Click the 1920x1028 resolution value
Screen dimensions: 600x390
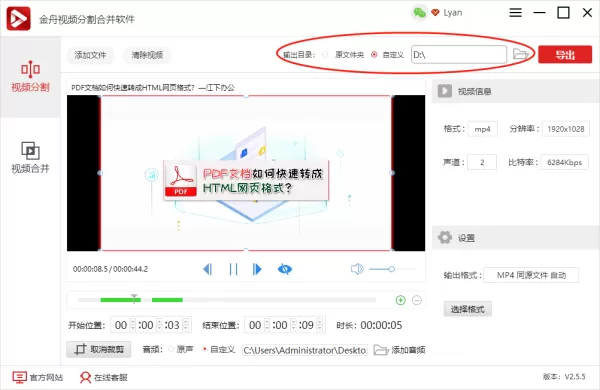[566, 129]
